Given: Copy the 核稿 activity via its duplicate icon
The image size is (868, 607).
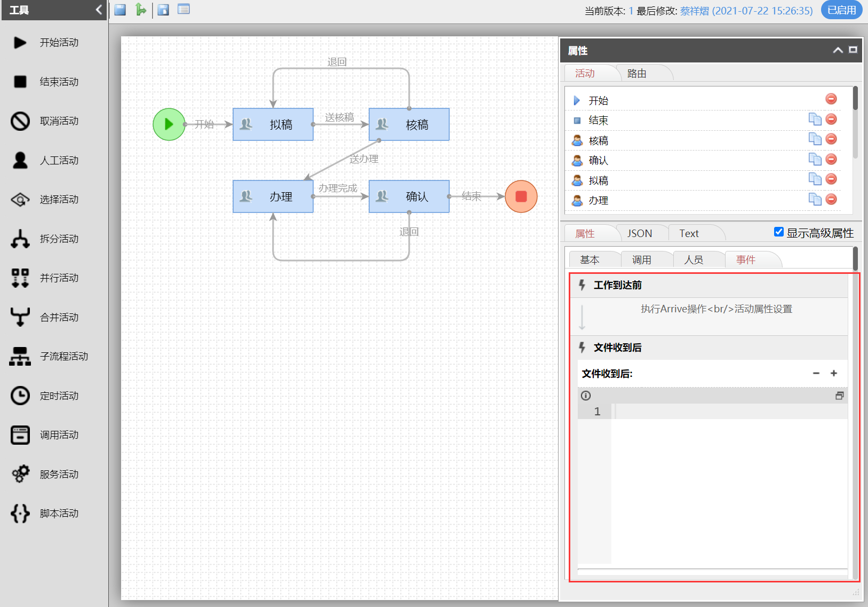Looking at the screenshot, I should [x=815, y=139].
